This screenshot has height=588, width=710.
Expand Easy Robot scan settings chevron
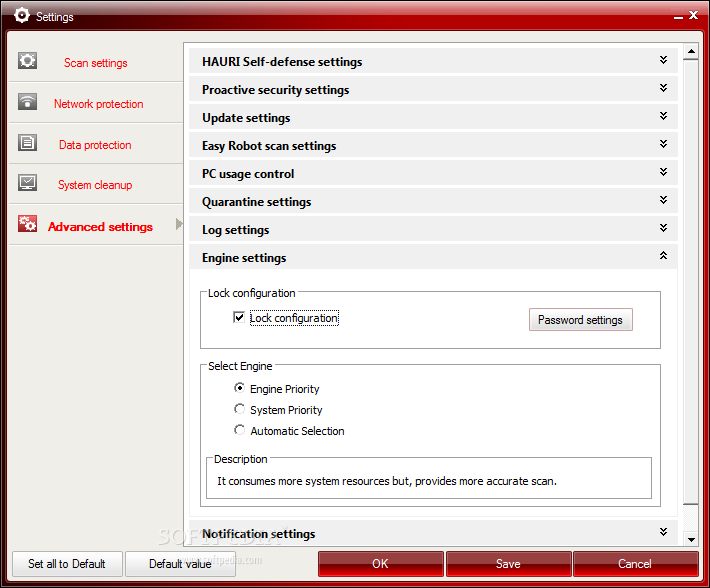tap(663, 144)
